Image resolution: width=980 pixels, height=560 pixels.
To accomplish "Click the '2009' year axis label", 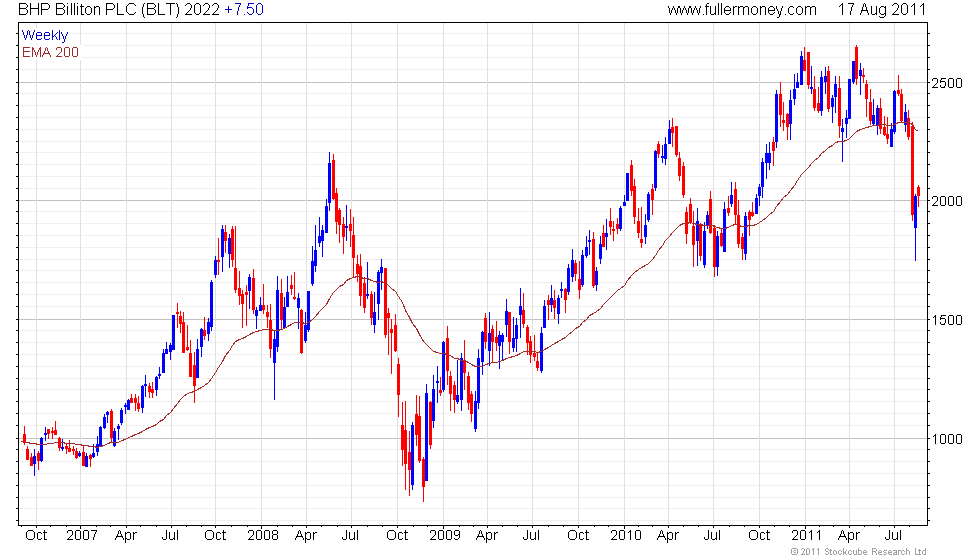I will pos(444,535).
